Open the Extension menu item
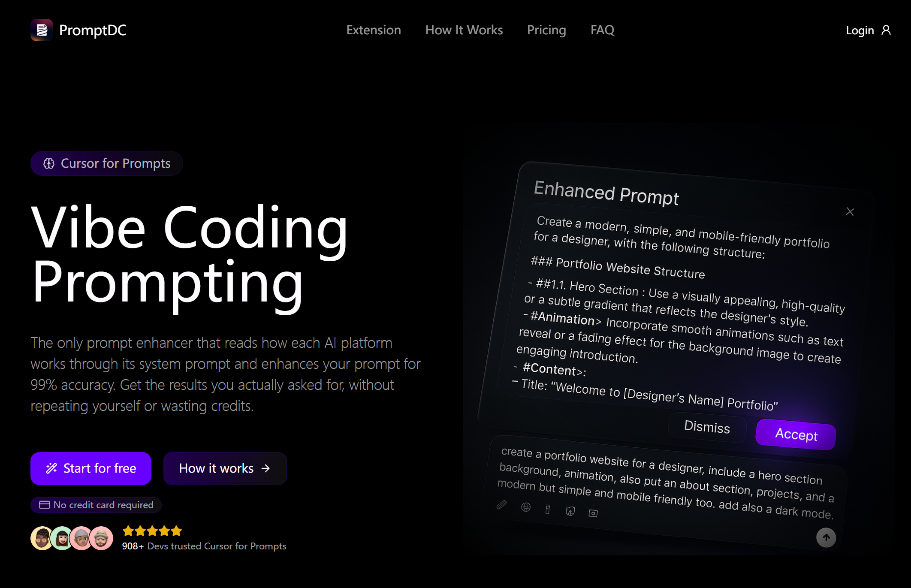 pyautogui.click(x=373, y=30)
